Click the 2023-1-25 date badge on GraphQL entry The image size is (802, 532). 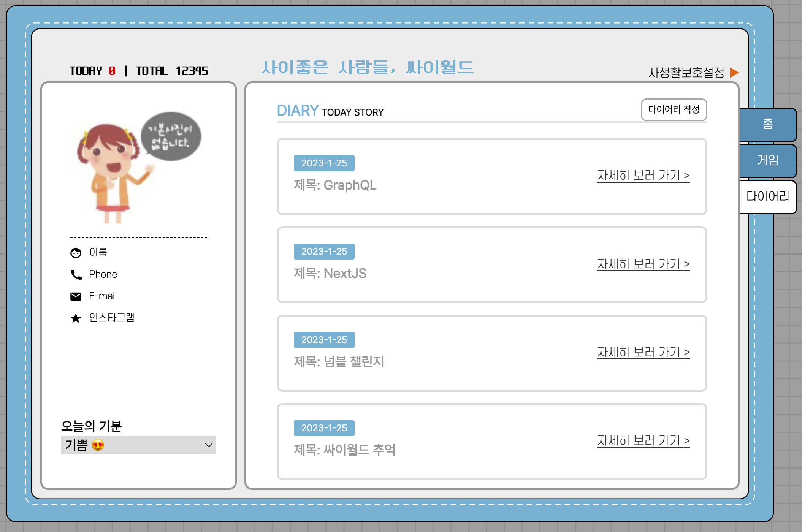point(324,163)
